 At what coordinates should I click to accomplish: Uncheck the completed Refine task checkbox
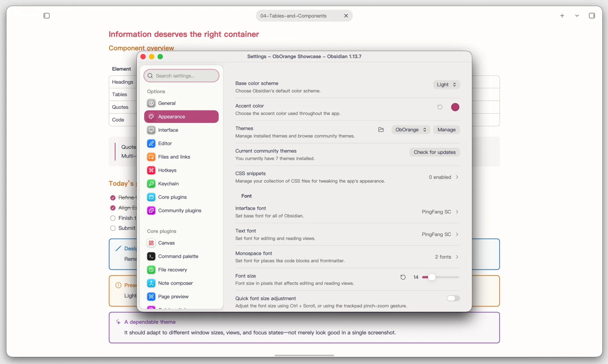pyautogui.click(x=113, y=198)
